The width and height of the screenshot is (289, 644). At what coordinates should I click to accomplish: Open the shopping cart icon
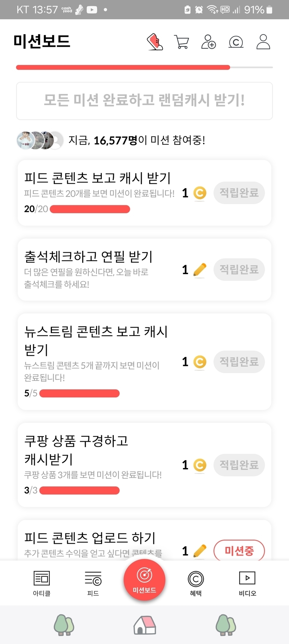pos(181,42)
